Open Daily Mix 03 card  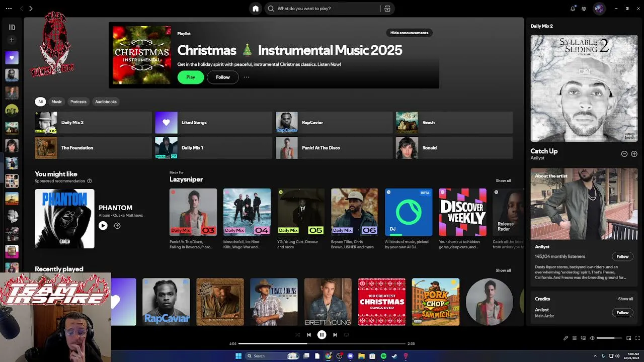click(193, 212)
